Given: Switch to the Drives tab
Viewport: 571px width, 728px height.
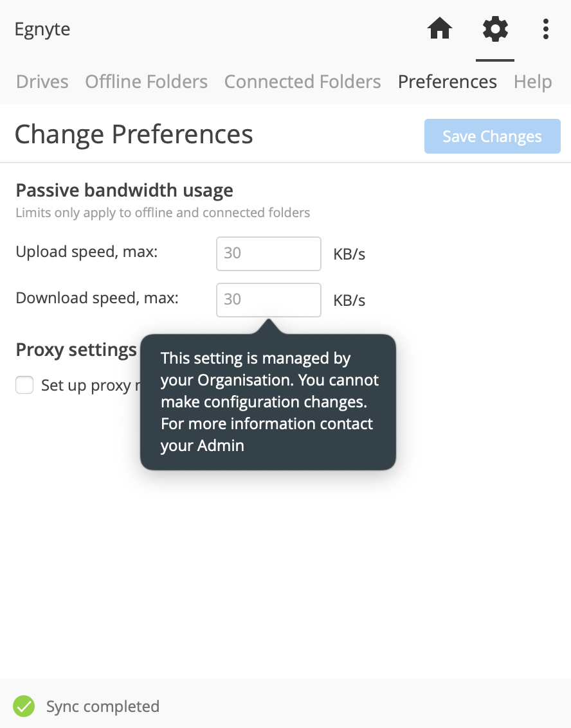Looking at the screenshot, I should pos(42,82).
